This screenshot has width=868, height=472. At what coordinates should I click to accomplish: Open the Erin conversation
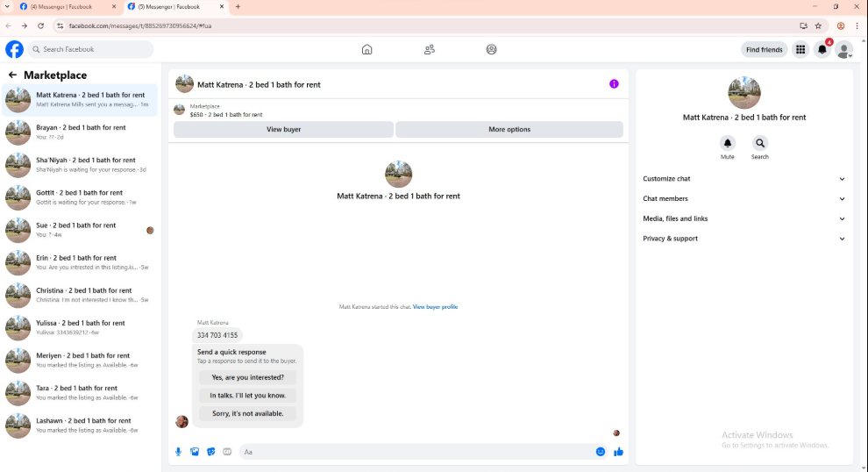coord(80,262)
